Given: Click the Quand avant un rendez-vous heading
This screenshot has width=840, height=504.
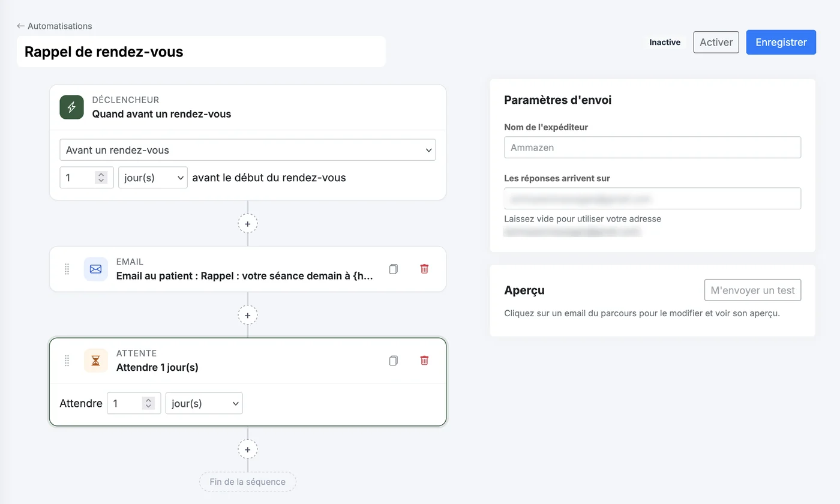Looking at the screenshot, I should coord(161,114).
